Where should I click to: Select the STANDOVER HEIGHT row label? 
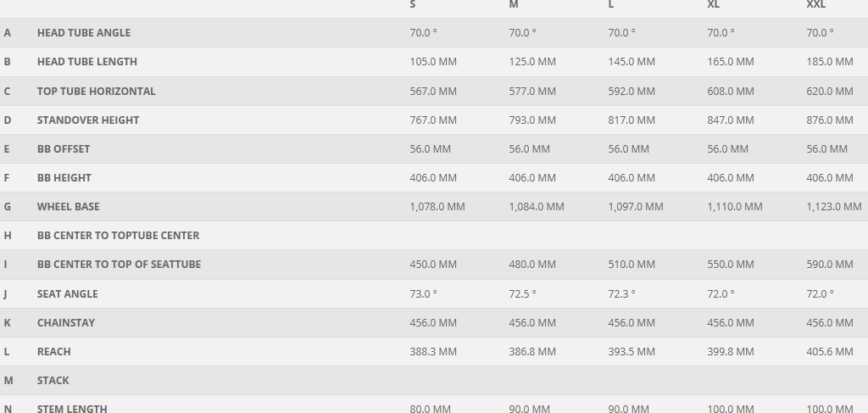[87, 120]
